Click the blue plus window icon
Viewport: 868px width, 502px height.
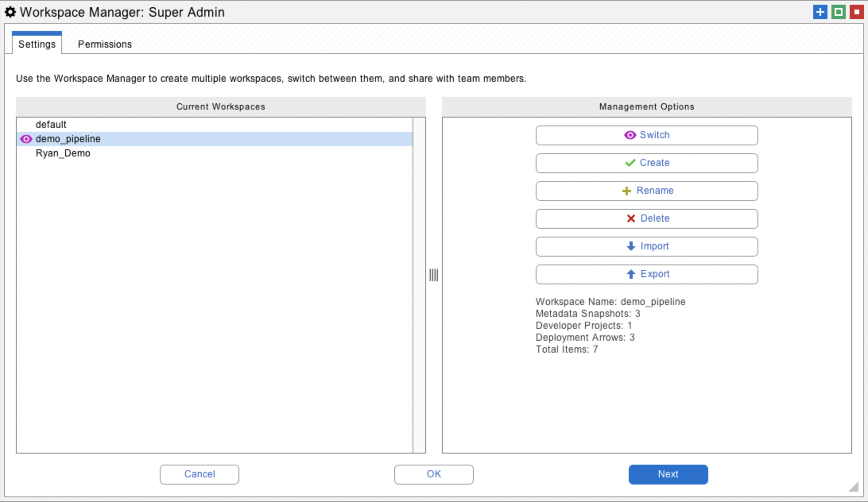(x=820, y=12)
